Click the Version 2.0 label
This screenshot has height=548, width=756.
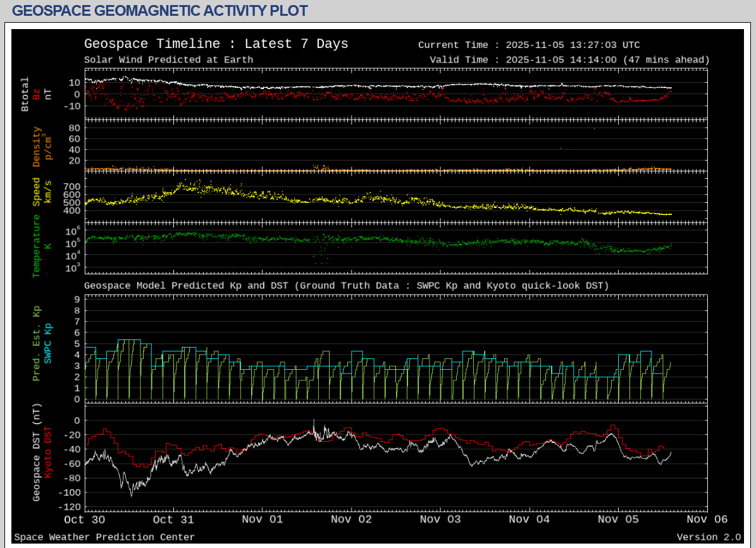coord(709,537)
